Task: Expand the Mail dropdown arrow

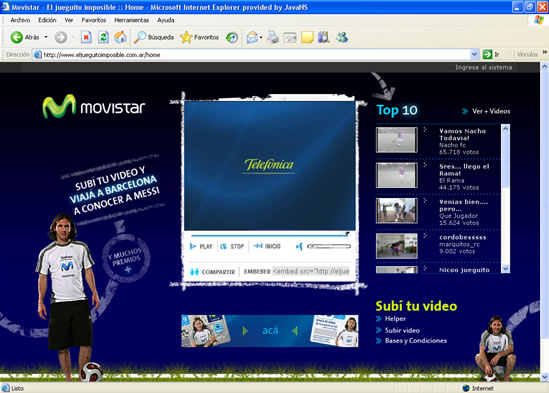Action: (261, 37)
